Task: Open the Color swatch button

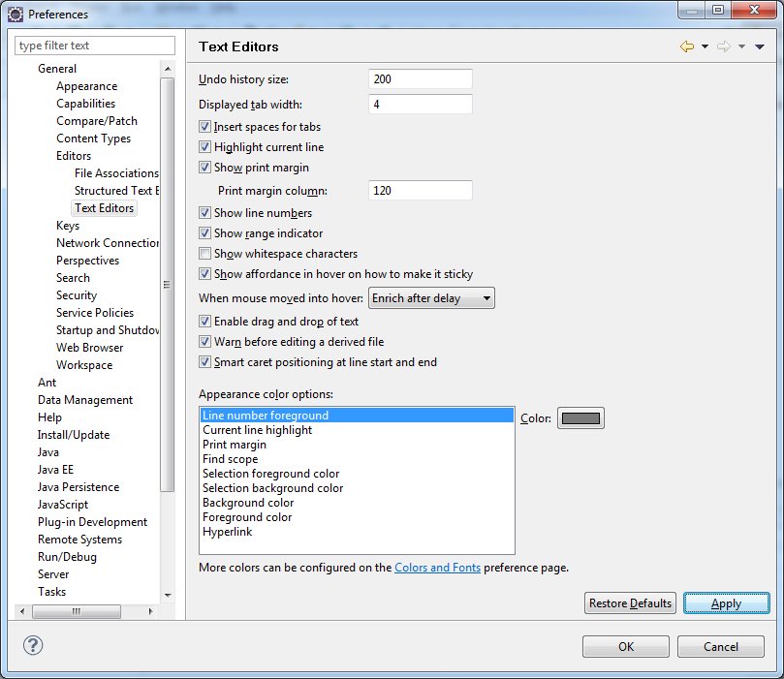Action: click(x=580, y=418)
